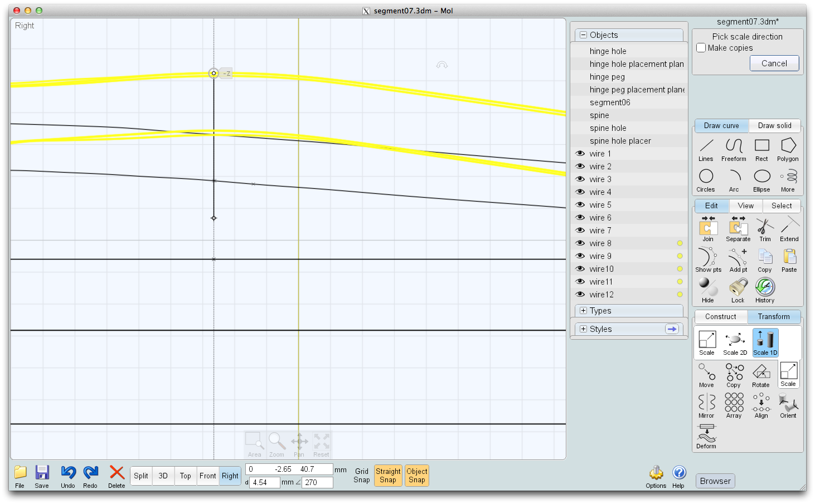
Task: Click the distance input field
Action: 264,483
